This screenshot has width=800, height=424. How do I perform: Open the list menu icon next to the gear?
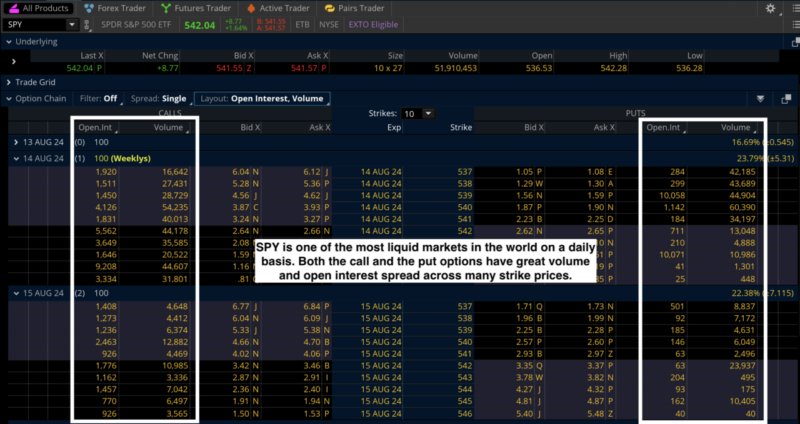[x=796, y=8]
